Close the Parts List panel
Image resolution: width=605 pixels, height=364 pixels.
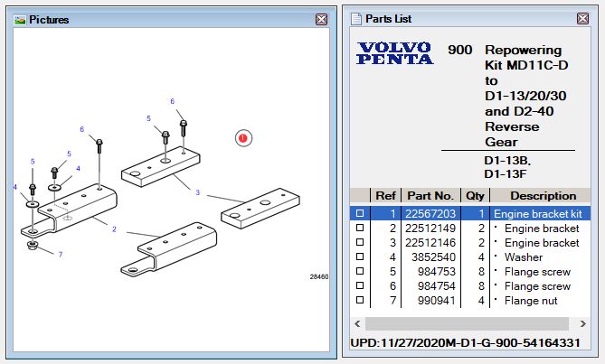coord(582,18)
